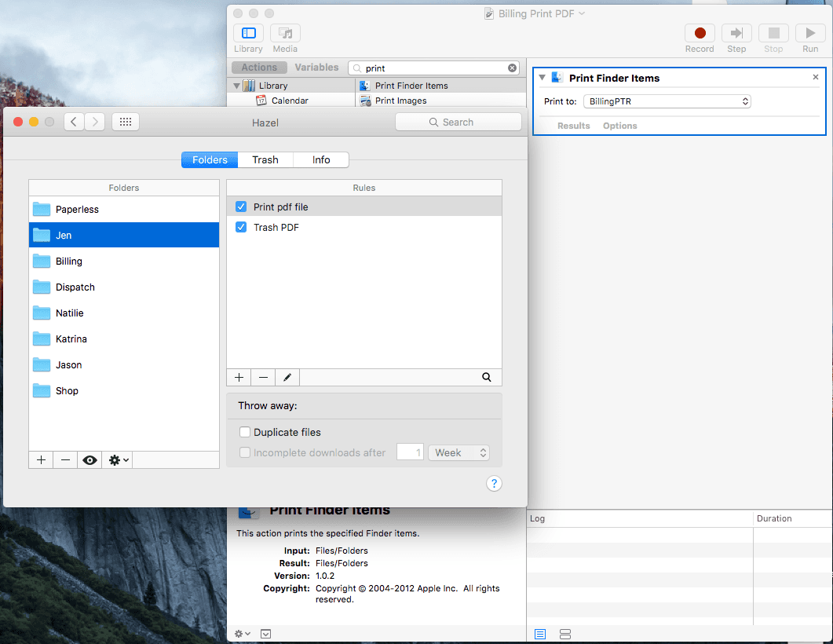Click the rules search magnifier icon
This screenshot has height=644, width=833.
tap(487, 378)
